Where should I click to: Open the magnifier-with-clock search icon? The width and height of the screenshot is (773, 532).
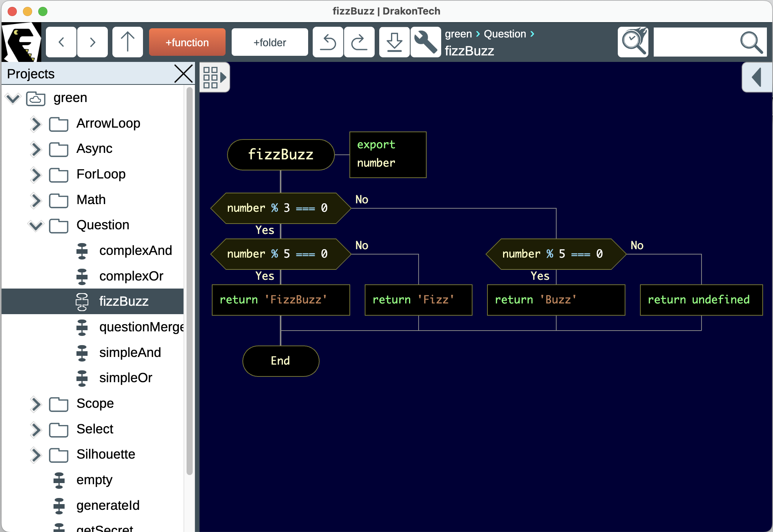click(x=633, y=42)
